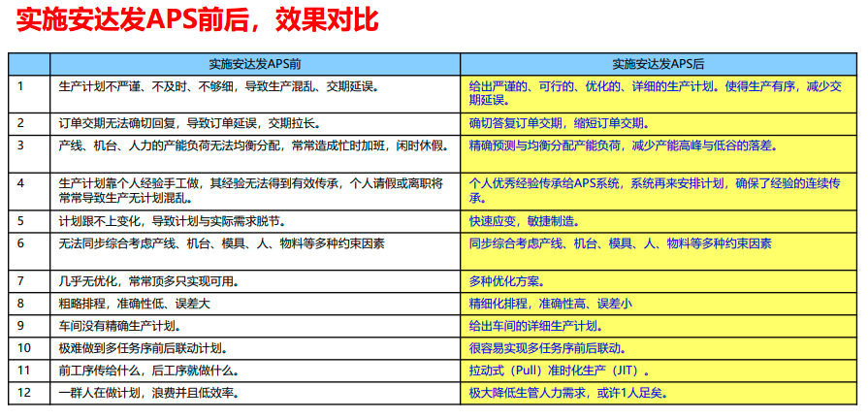868x419 pixels.
Task: Click row number 11 cell
Action: pyautogui.click(x=29, y=371)
